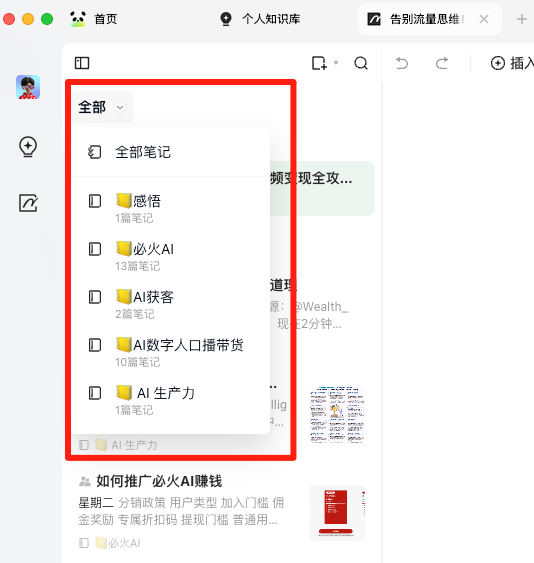
Task: Click the notebook icon beside AI获客
Action: point(95,297)
